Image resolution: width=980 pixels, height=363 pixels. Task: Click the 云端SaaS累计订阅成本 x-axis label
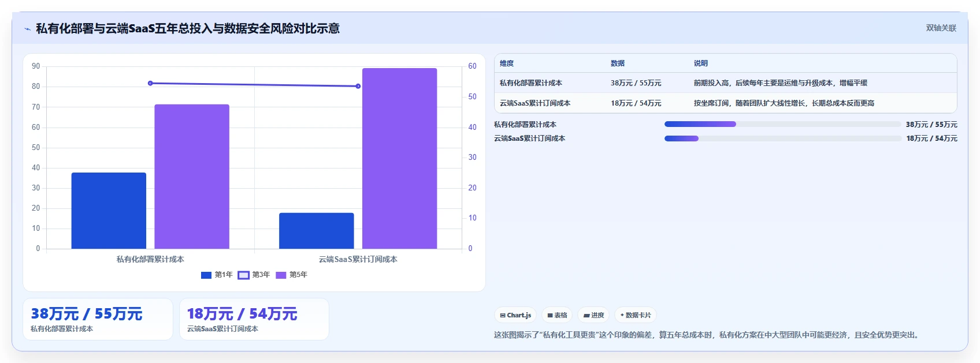[x=358, y=260]
